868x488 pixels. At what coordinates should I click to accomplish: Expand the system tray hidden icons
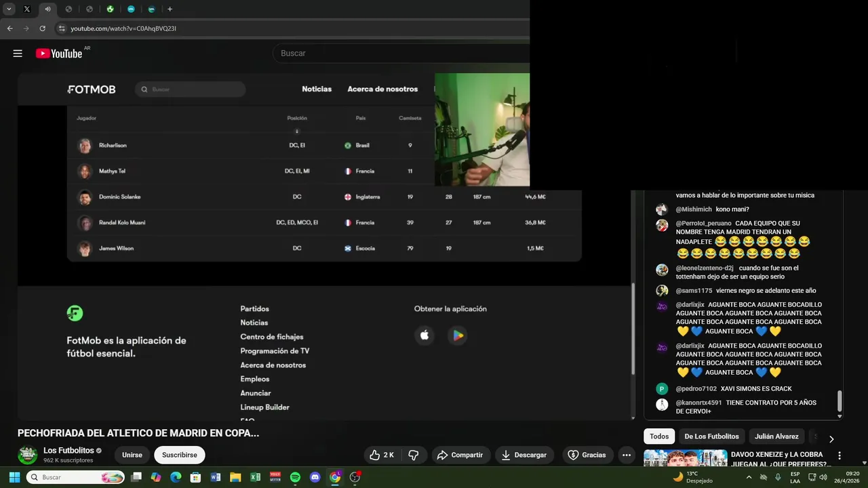coord(749,477)
